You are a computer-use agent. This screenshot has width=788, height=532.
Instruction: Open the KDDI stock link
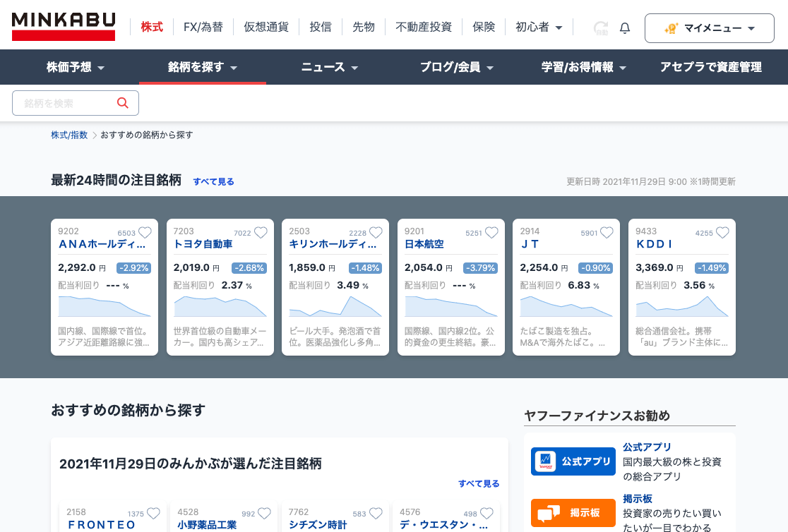click(x=654, y=244)
